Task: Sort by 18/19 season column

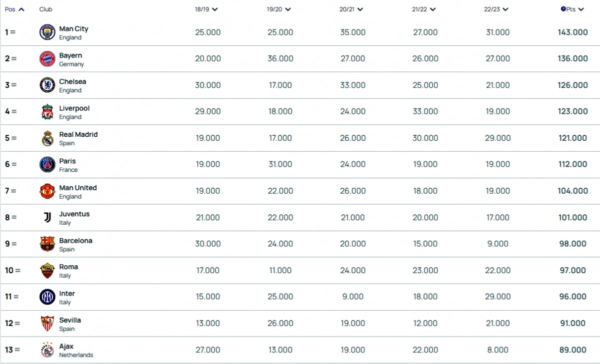Action: 206,9
